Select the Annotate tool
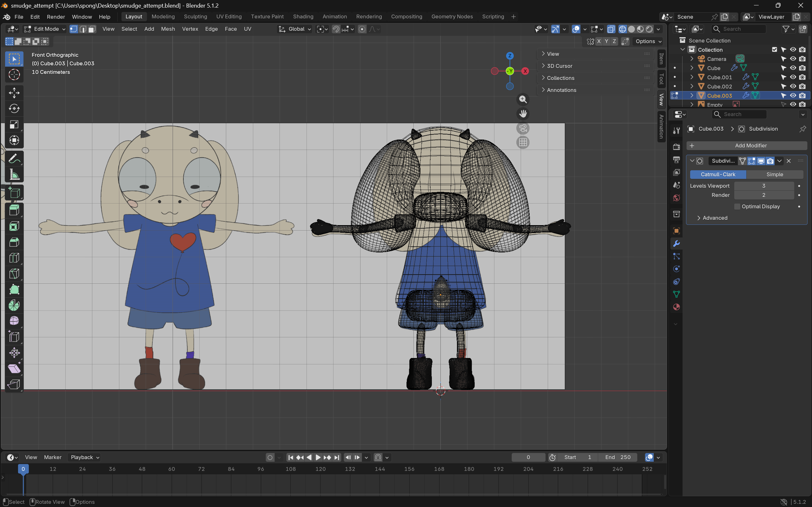Screen dimensions: 812x507 (x=14, y=159)
